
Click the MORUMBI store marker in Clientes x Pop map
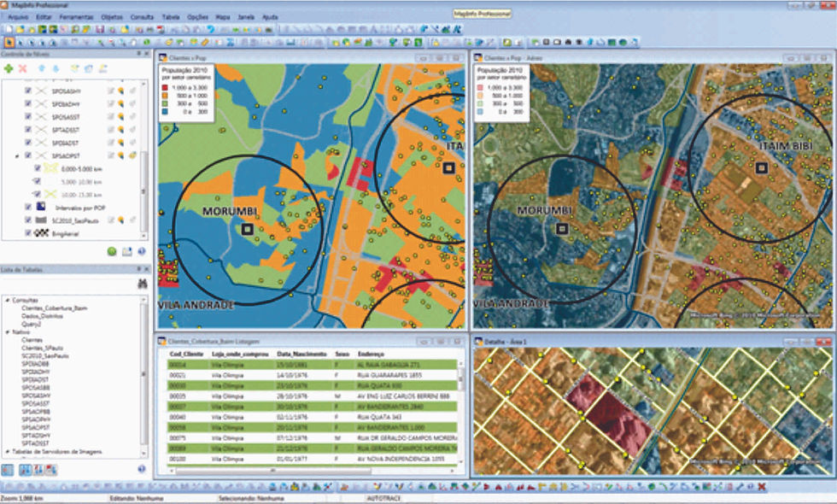247,229
